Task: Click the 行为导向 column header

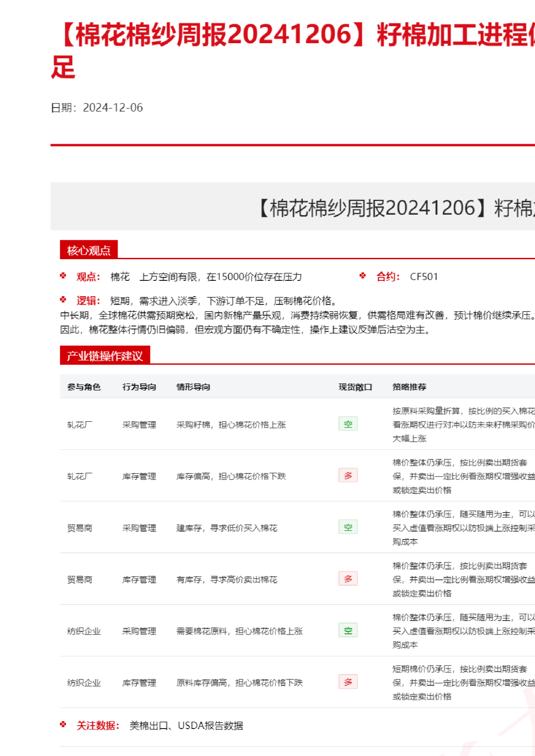Action: [x=139, y=387]
